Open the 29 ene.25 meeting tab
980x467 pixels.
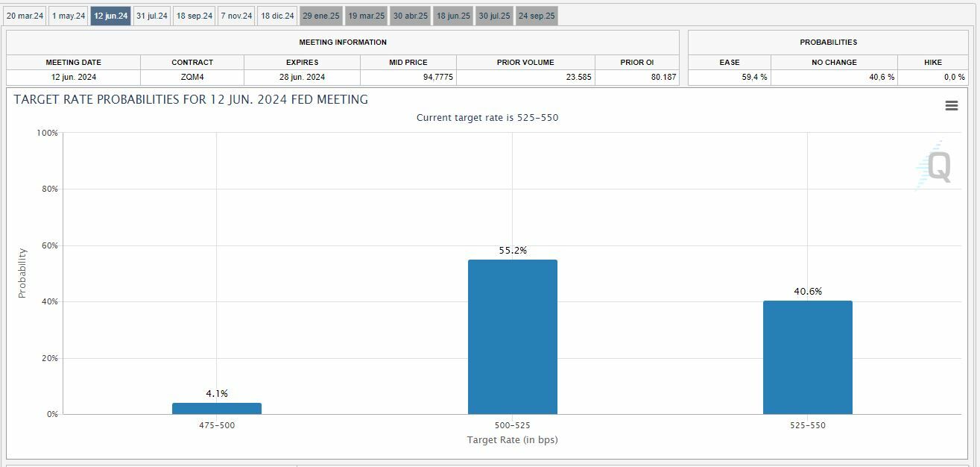coord(321,16)
